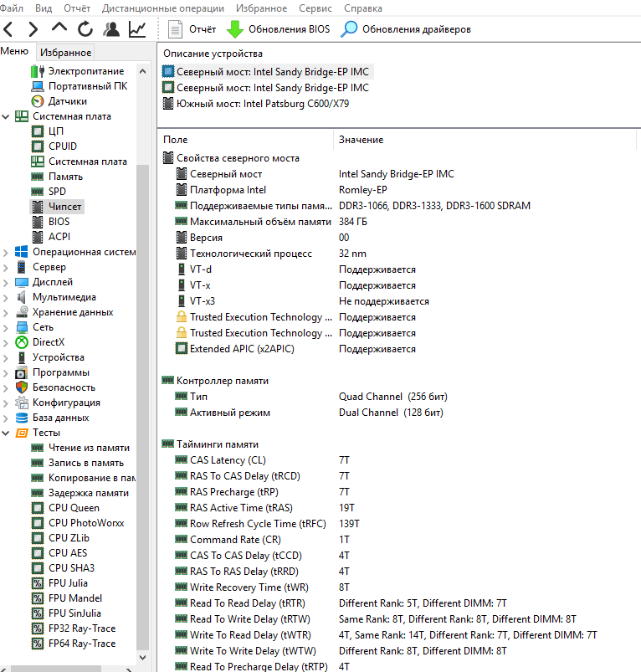Screen dimensions: 641x672
Task: Select FP64 Ray-Trace benchmark icon
Action: pyautogui.click(x=38, y=644)
